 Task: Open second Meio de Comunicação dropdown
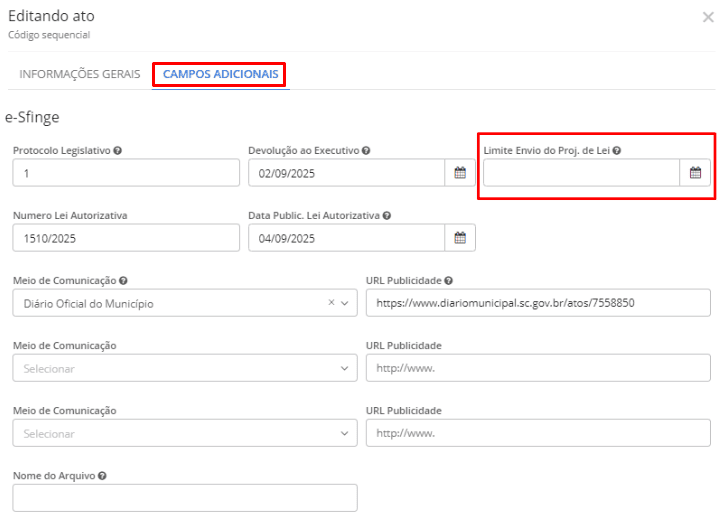345,368
